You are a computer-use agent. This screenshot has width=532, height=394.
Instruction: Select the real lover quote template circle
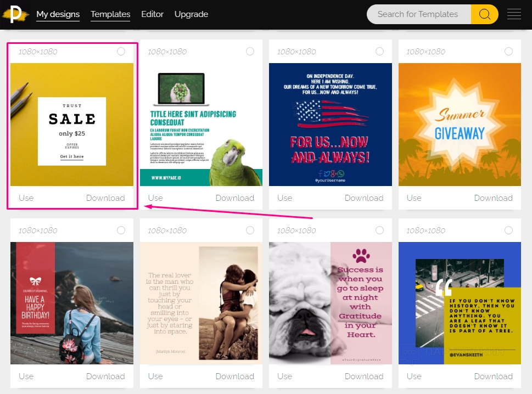[250, 230]
